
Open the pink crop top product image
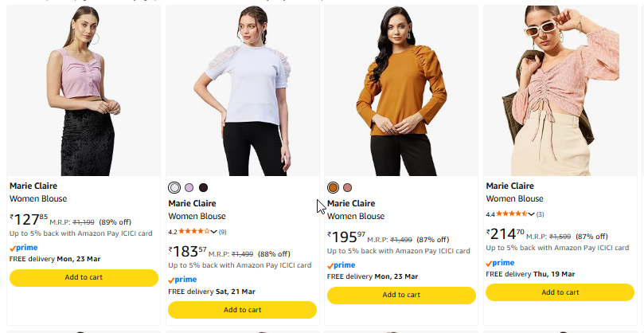(x=84, y=92)
